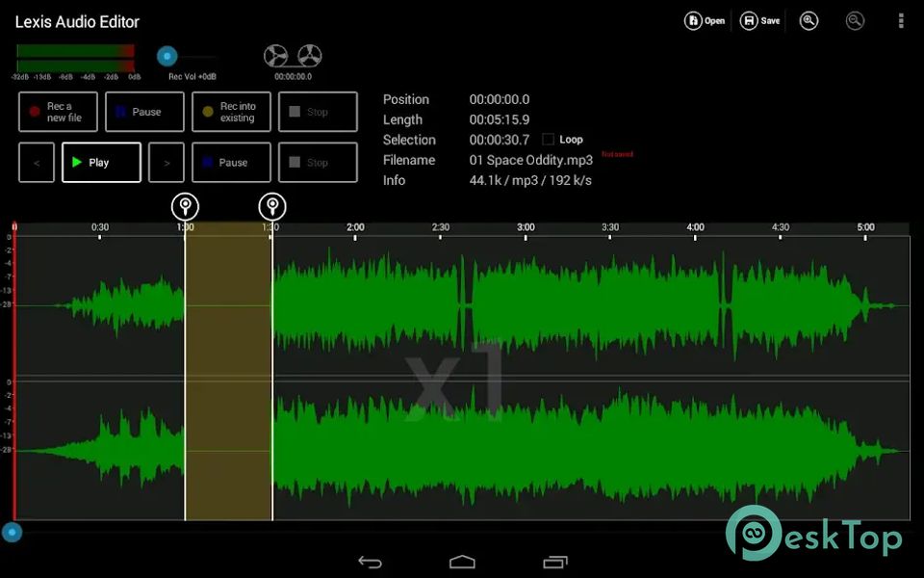This screenshot has width=924, height=578.
Task: Click the 5:00 mark on the timeline ruler
Action: 865,227
